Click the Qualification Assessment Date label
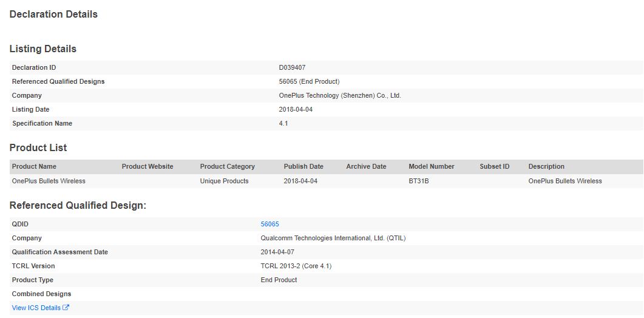This screenshot has width=644, height=318. (x=60, y=252)
